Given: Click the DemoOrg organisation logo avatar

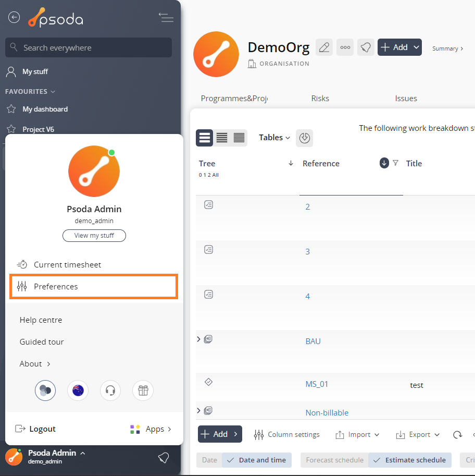Looking at the screenshot, I should point(216,54).
